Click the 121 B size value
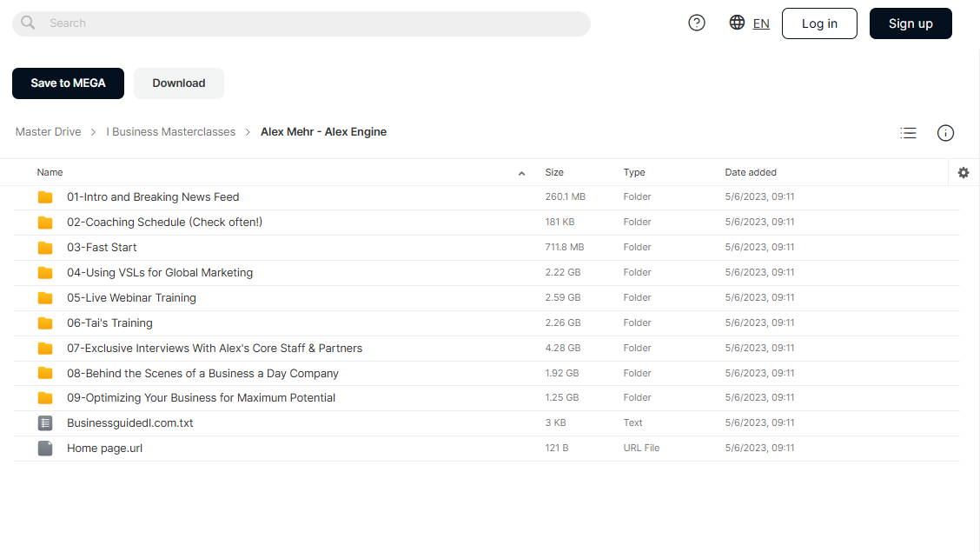Image resolution: width=980 pixels, height=552 pixels. tap(557, 449)
